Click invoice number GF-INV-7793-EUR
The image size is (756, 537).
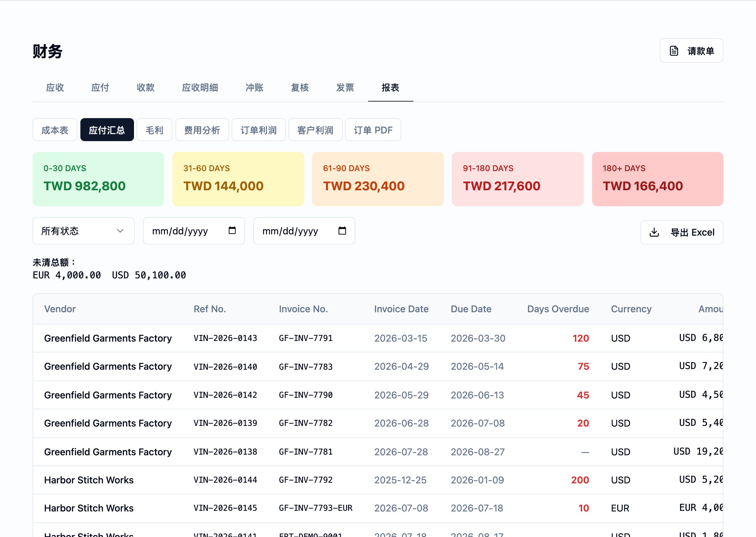(x=315, y=508)
